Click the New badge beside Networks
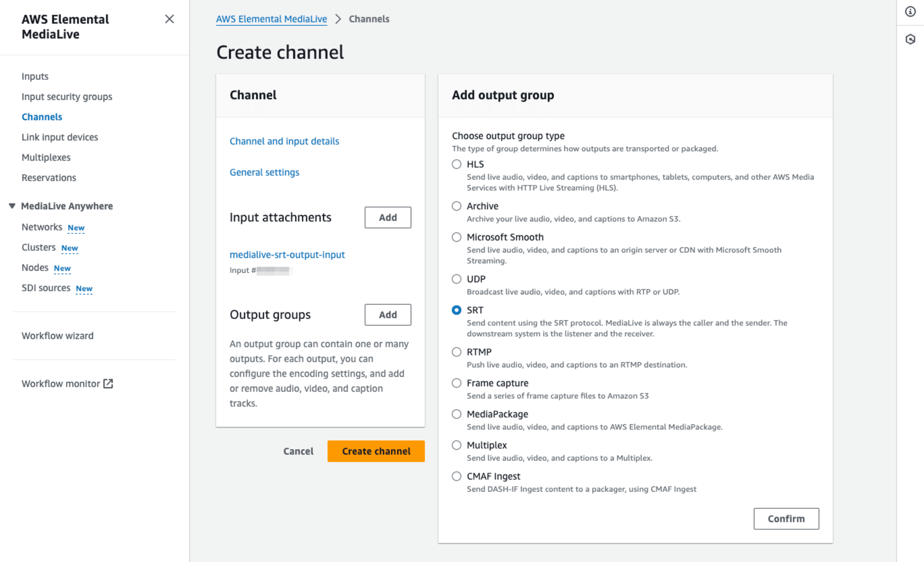Screen dimensions: 924x562 point(76,228)
